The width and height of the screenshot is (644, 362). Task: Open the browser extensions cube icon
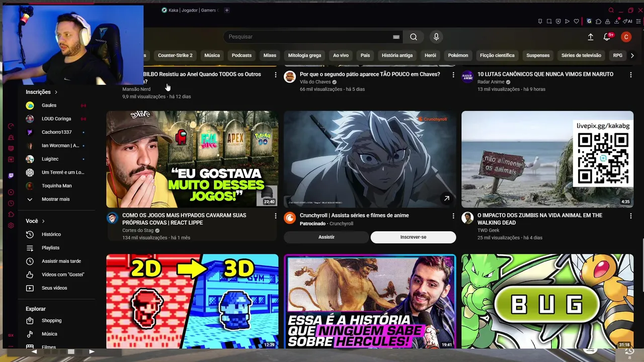click(x=598, y=22)
